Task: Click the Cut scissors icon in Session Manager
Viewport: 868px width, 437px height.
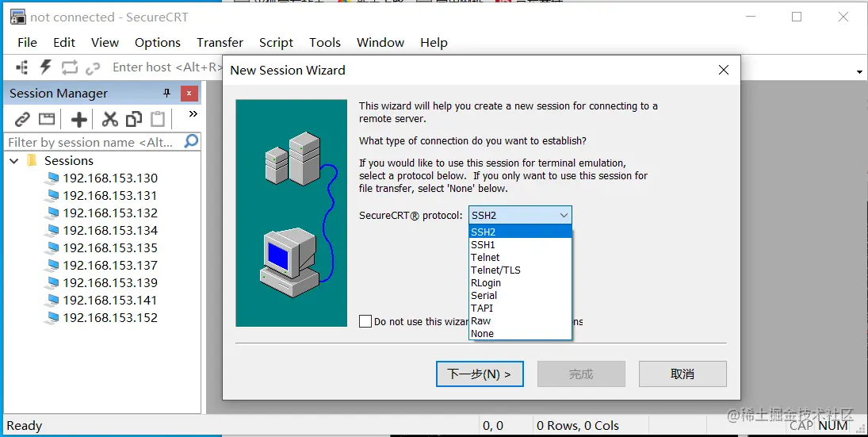Action: 110,119
